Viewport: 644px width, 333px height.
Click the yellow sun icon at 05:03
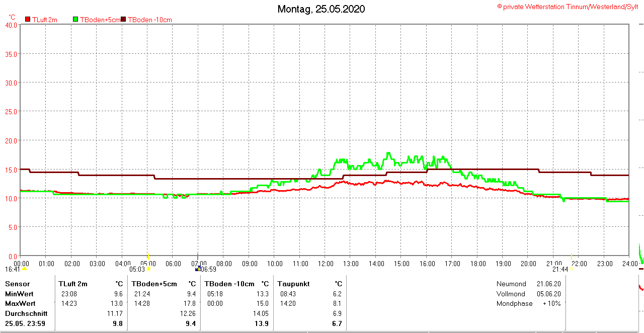pos(148,269)
